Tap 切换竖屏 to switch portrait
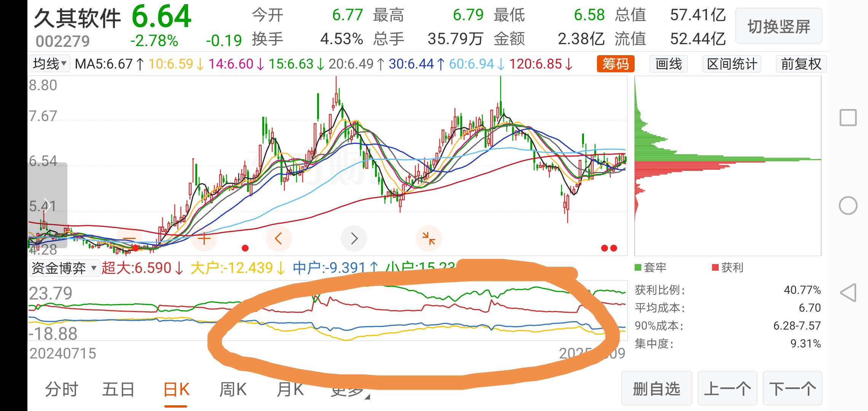The image size is (868, 411). point(779,26)
